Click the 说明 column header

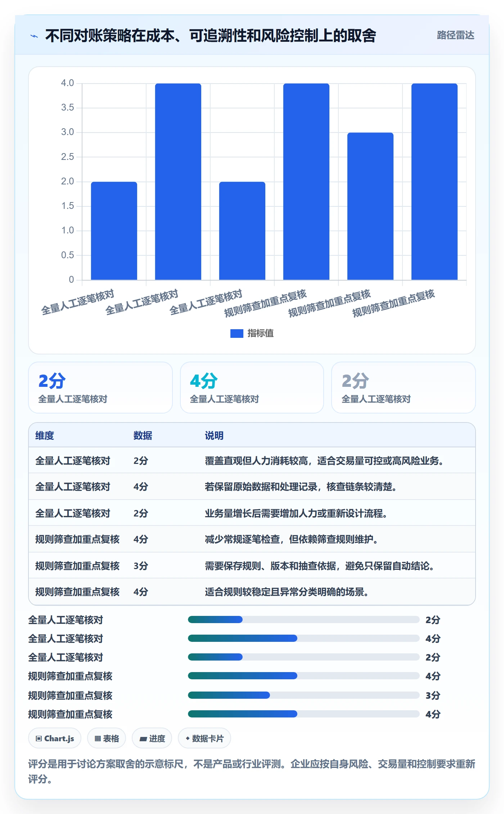214,436
